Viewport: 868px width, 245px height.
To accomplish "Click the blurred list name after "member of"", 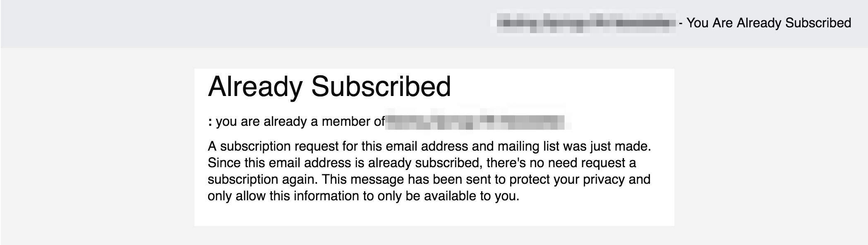I will tap(479, 122).
